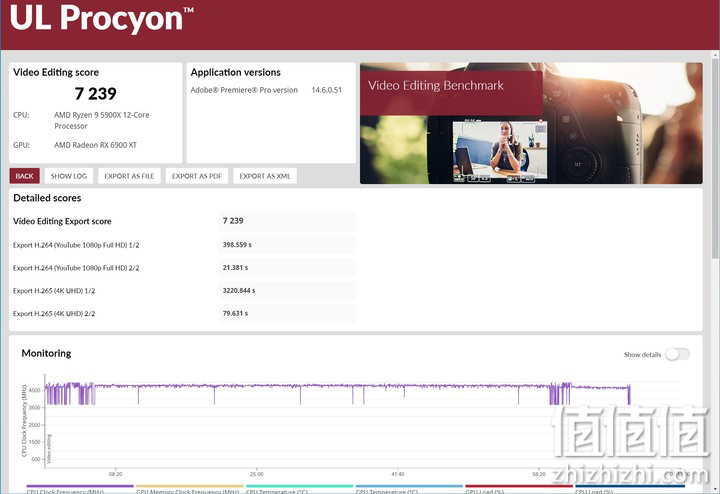Click the 4500 value on frequency axis
The height and width of the screenshot is (494, 720).
pyautogui.click(x=35, y=390)
